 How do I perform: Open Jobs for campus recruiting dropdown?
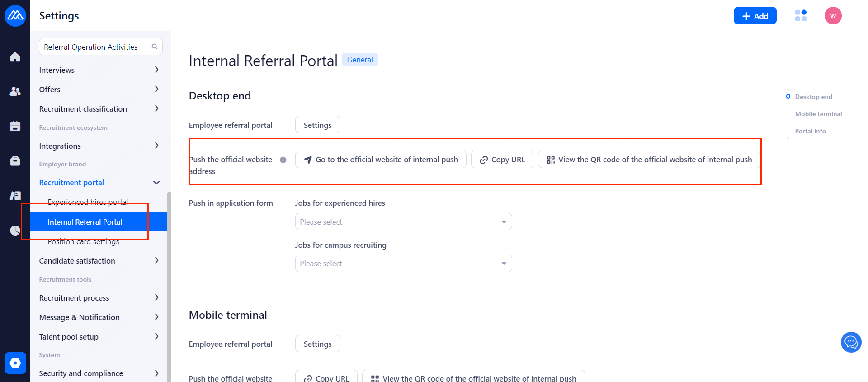point(403,264)
